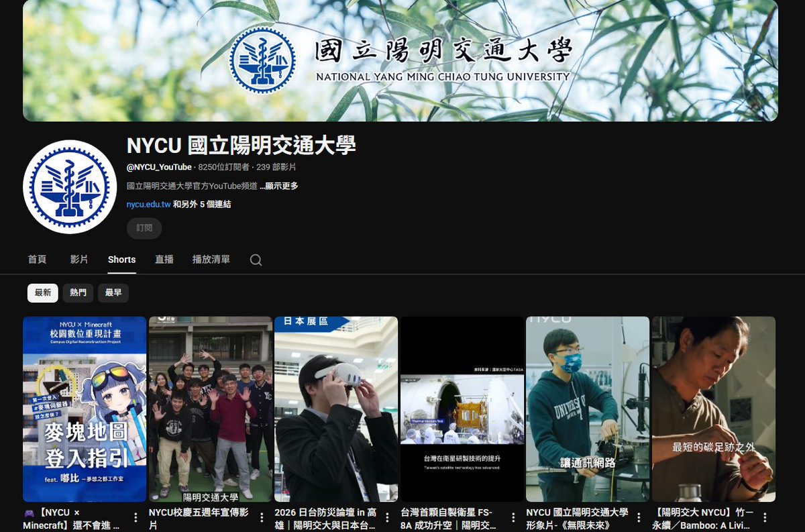
Task: Click title 【NYCU × Minecraft】還不會進
Action: [72, 519]
